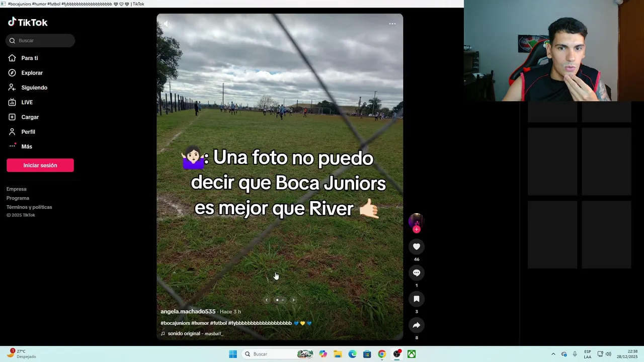Image resolution: width=644 pixels, height=362 pixels.
Task: Open Microsoft Store from taskbar
Action: point(367,354)
